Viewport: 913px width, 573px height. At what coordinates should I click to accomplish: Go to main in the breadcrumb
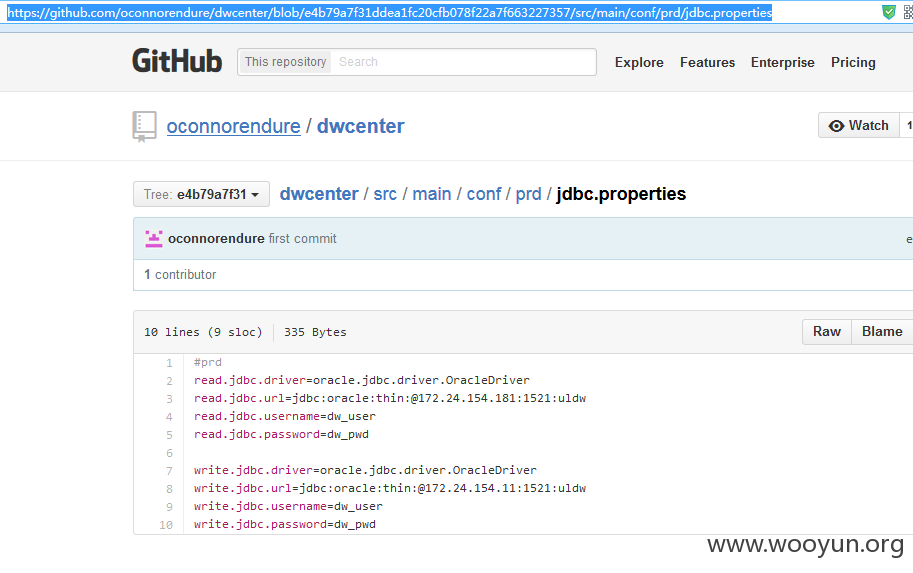(x=431, y=194)
